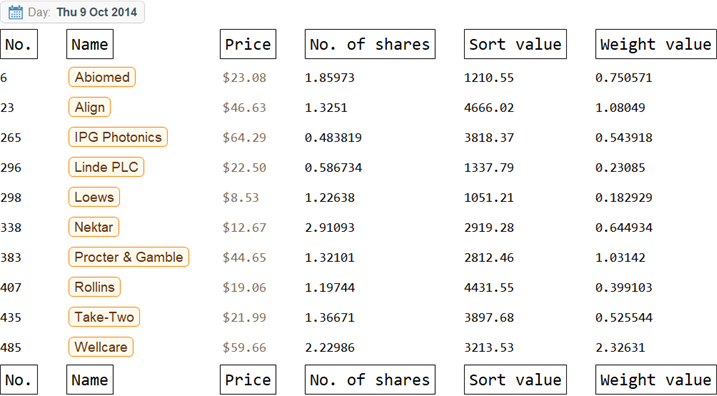Select price $46.63 for Align

pyautogui.click(x=244, y=108)
